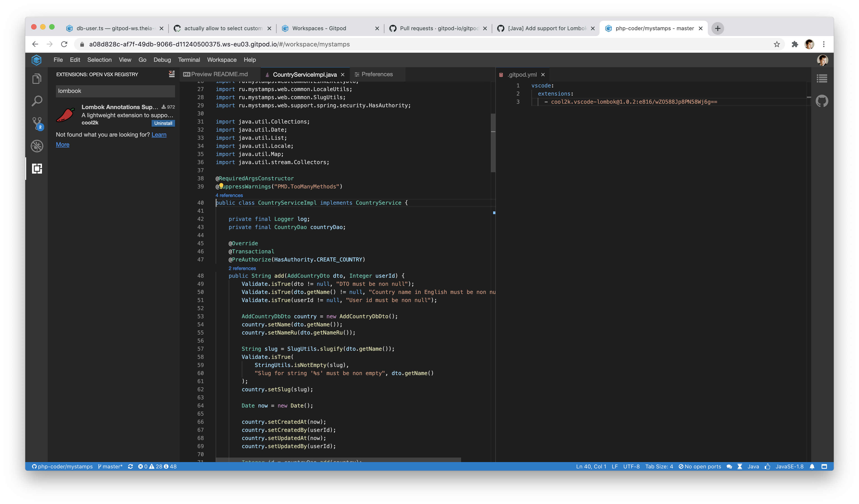This screenshot has width=859, height=504.
Task: Open the Workspace menu
Action: (222, 60)
